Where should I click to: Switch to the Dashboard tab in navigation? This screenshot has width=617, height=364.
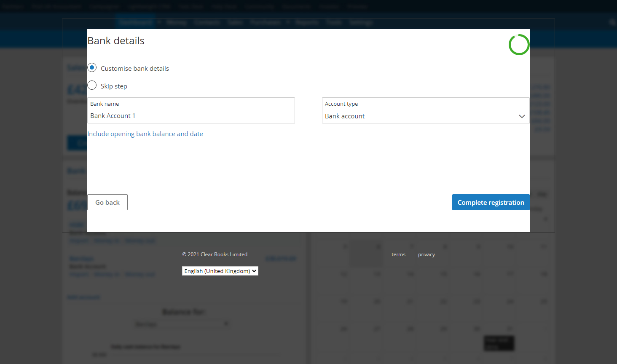coord(135,22)
